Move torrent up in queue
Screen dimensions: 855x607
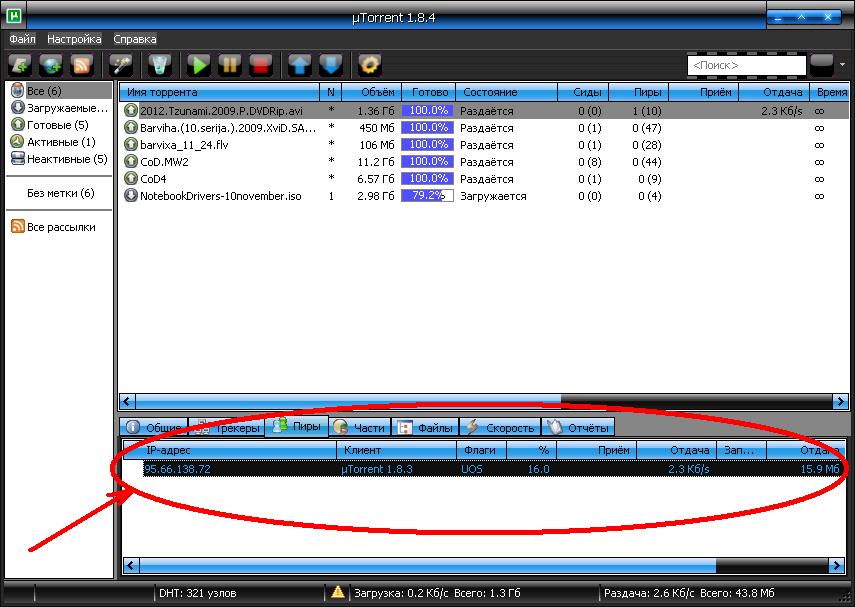(300, 65)
